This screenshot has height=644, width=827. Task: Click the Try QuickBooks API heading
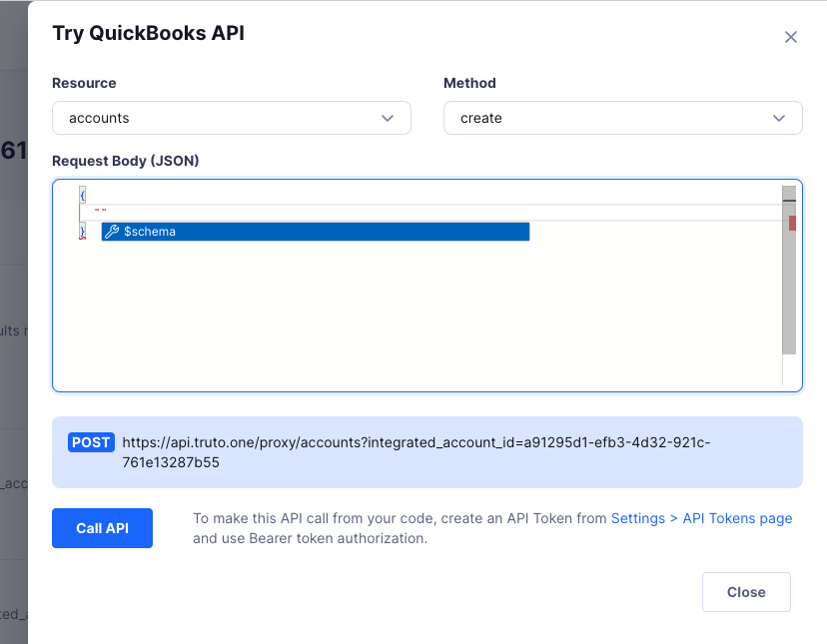149,33
